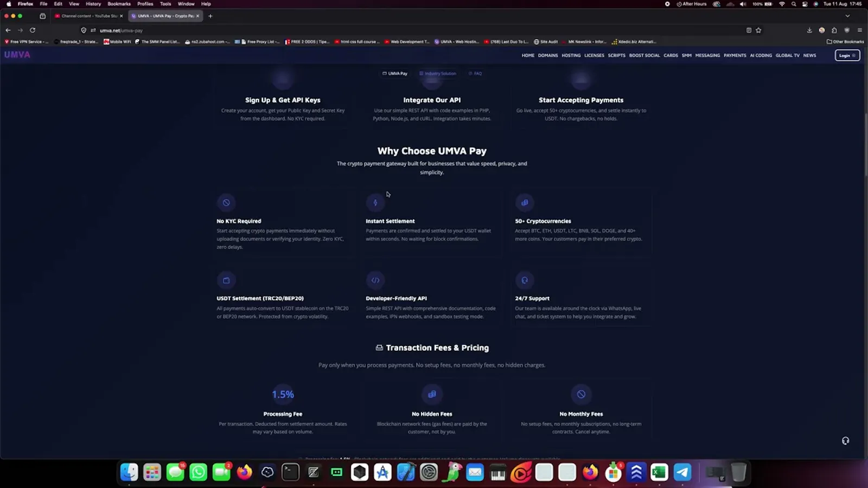The image size is (868, 488).
Task: Click the No KYC Required icon
Action: click(226, 203)
